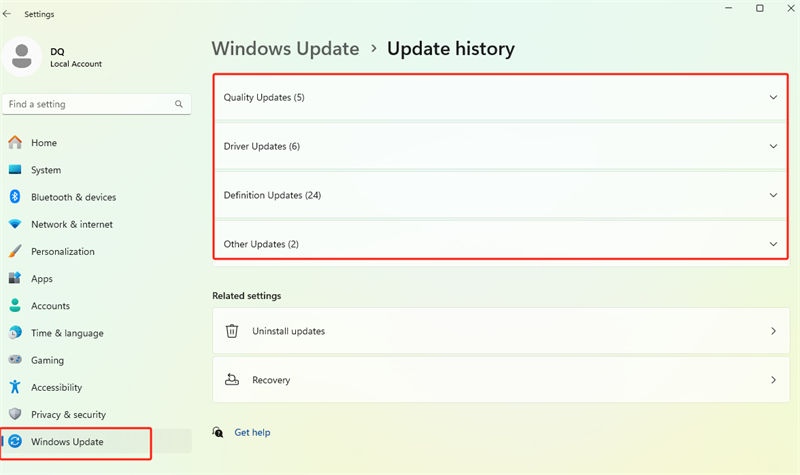This screenshot has width=800, height=475.
Task: Click the Apps icon in sidebar
Action: [x=15, y=278]
